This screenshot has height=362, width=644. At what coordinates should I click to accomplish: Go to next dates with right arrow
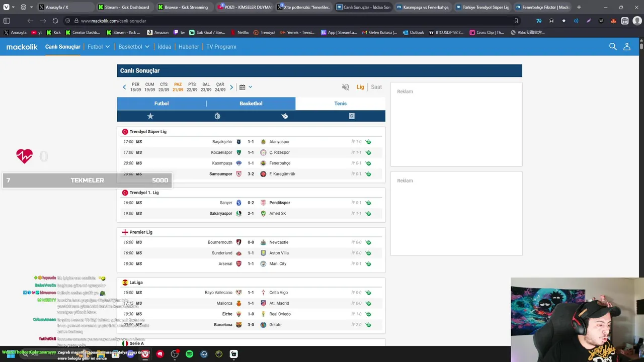pyautogui.click(x=231, y=87)
